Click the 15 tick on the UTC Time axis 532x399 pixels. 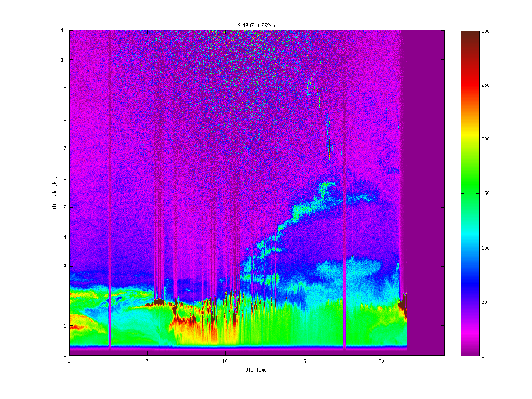tap(303, 361)
